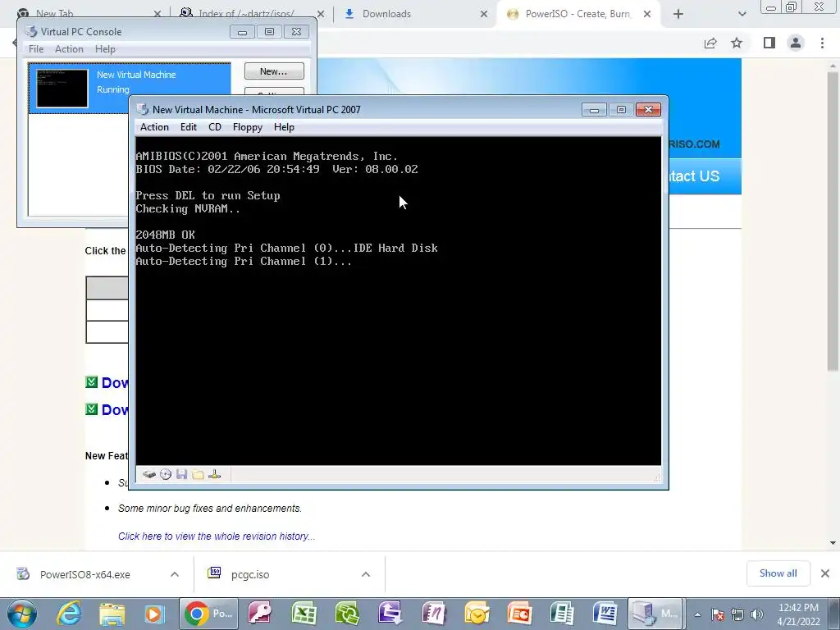
Task: Click Virtual PC taskbar button
Action: tap(655, 614)
